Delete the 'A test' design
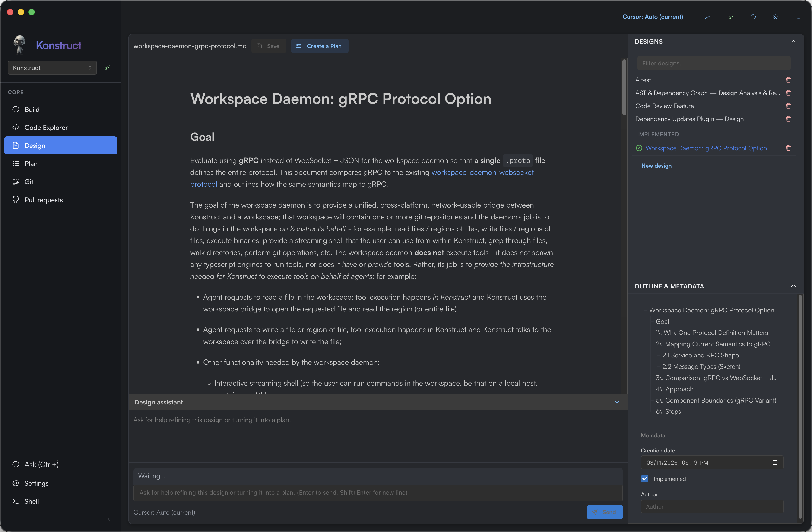 (788, 80)
